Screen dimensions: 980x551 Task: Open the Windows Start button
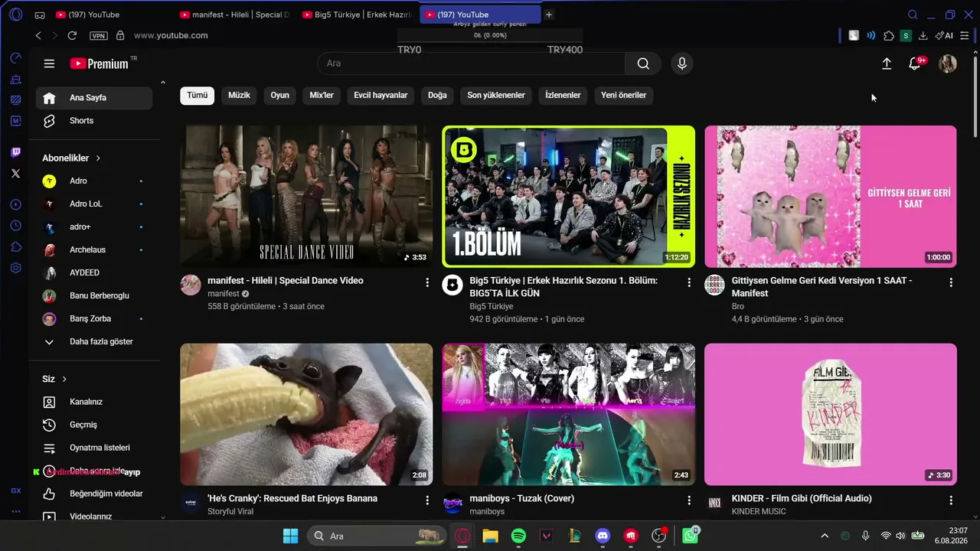[290, 536]
